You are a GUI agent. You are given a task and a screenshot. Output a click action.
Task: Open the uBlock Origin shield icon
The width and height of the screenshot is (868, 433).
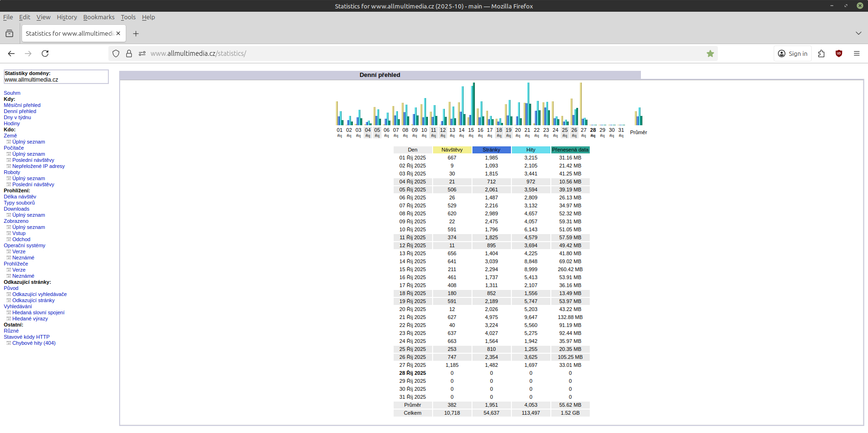click(x=839, y=53)
